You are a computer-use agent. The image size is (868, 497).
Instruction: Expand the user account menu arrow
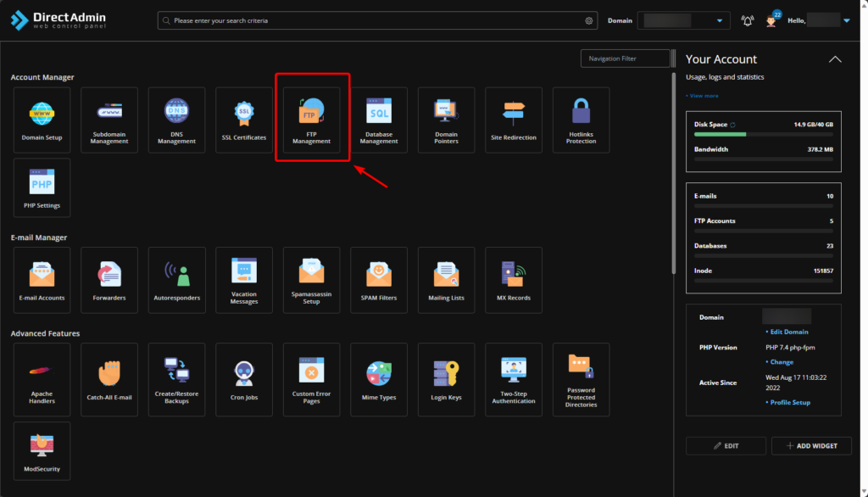[846, 21]
